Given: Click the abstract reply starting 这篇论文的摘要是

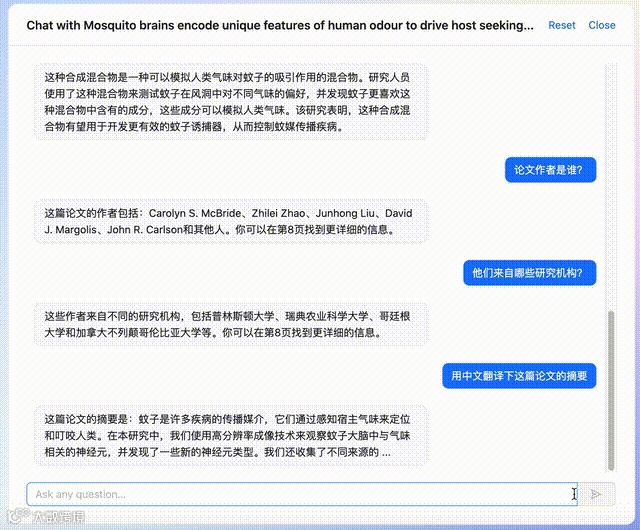Looking at the screenshot, I should pos(231,436).
